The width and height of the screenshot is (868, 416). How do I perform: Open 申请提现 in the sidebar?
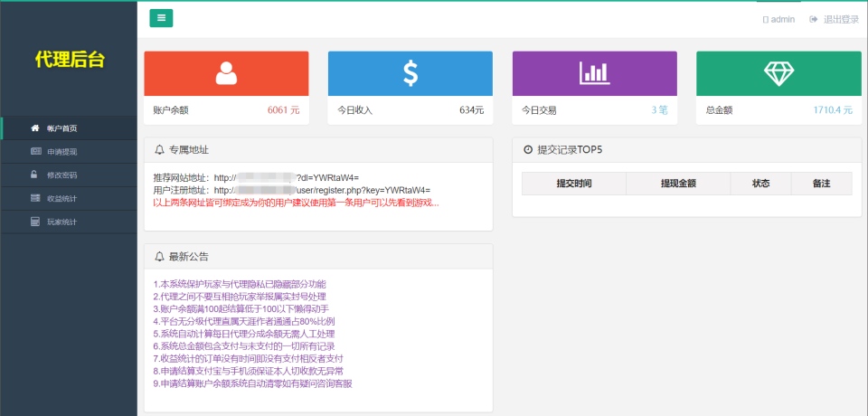tap(69, 151)
